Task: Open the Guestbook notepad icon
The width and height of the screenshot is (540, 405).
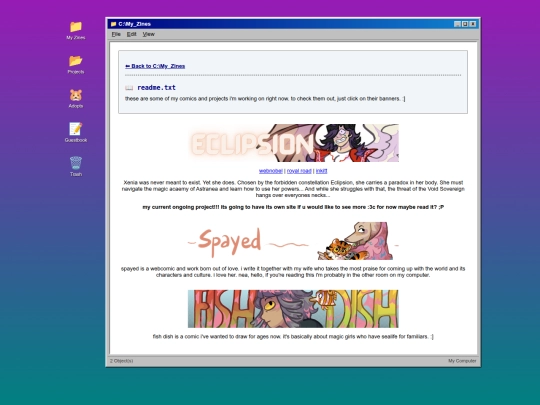Action: [x=76, y=133]
